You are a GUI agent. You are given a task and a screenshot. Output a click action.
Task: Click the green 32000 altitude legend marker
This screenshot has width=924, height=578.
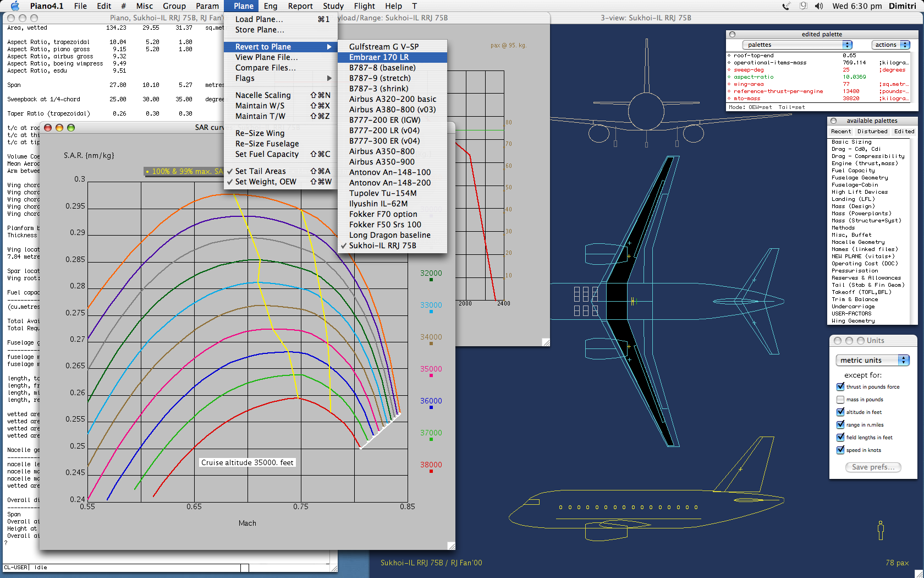tap(431, 280)
